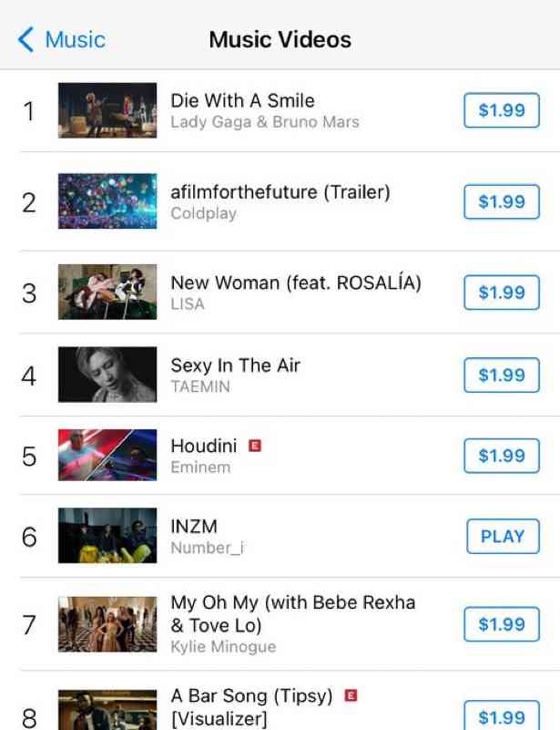
Task: Select the New Woman (feat. ROSALÍA) title
Action: (x=296, y=283)
